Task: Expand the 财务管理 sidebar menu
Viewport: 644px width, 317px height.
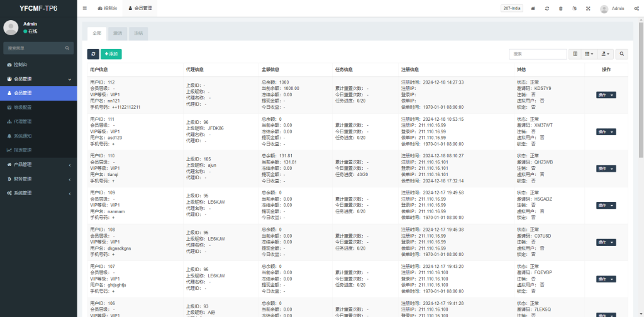Action: click(x=38, y=179)
